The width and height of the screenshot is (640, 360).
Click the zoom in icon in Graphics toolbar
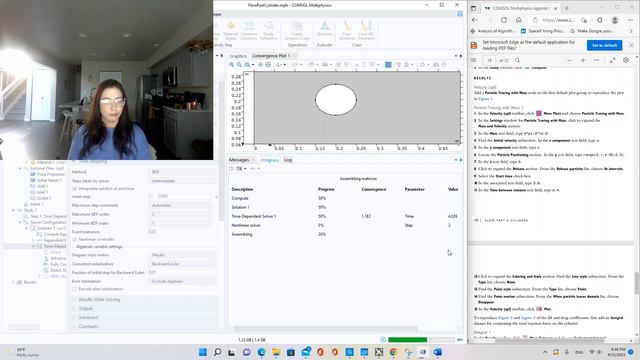(x=231, y=65)
